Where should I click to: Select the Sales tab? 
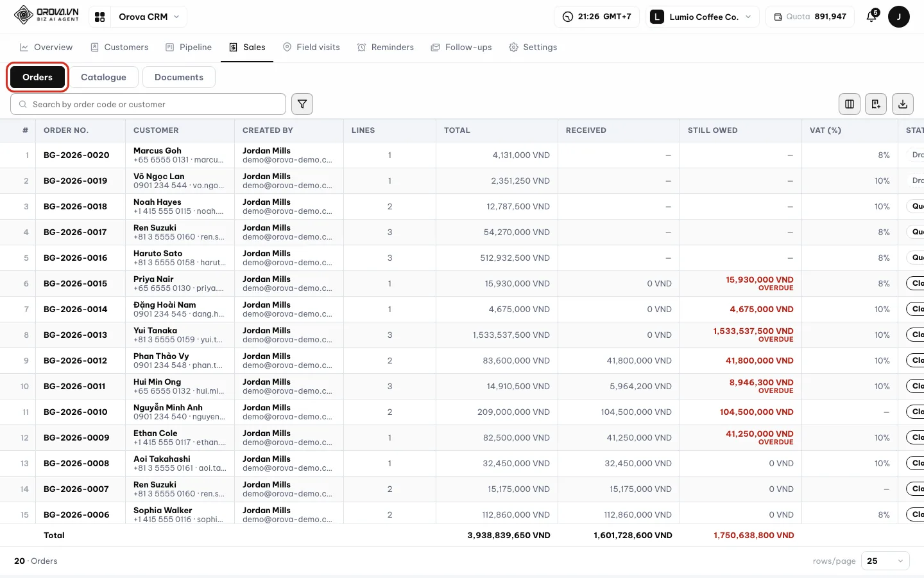[247, 48]
